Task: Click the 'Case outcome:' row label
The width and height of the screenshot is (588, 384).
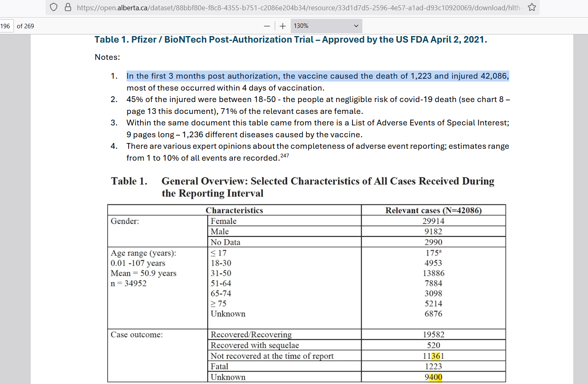Action: pos(137,335)
